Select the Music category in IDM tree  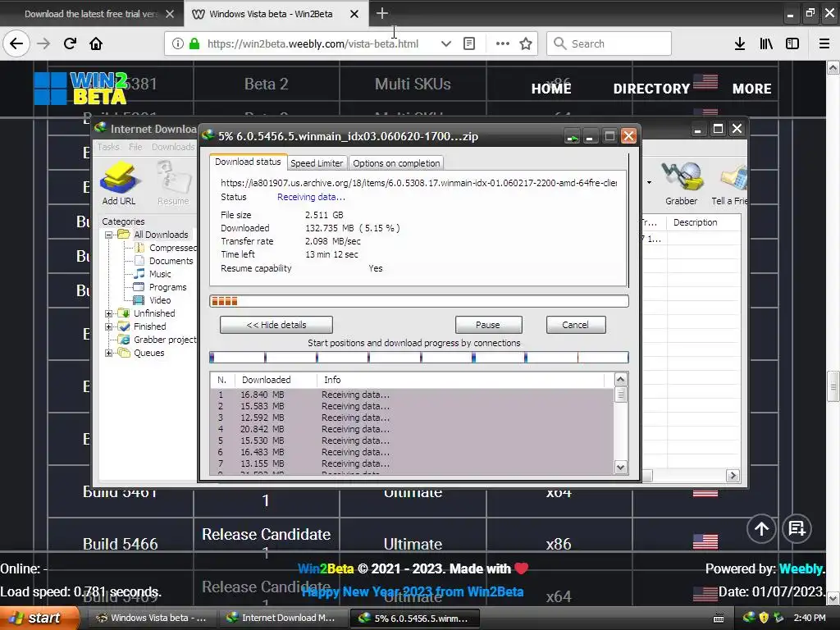tap(160, 274)
